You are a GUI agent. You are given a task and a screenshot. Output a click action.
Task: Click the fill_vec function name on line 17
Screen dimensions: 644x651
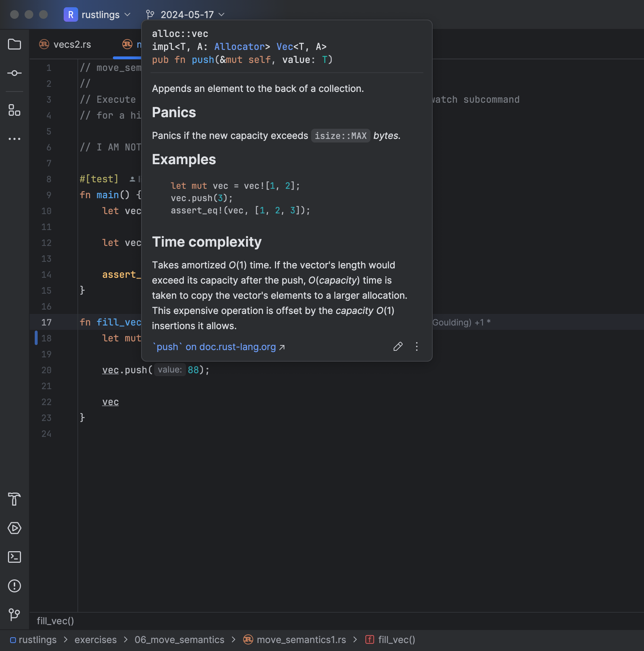[119, 322]
